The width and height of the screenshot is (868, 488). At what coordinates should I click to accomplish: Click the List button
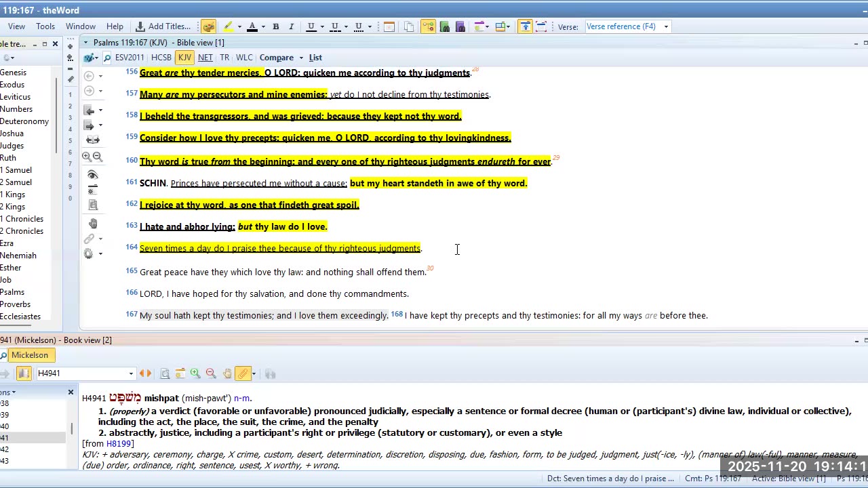click(315, 58)
